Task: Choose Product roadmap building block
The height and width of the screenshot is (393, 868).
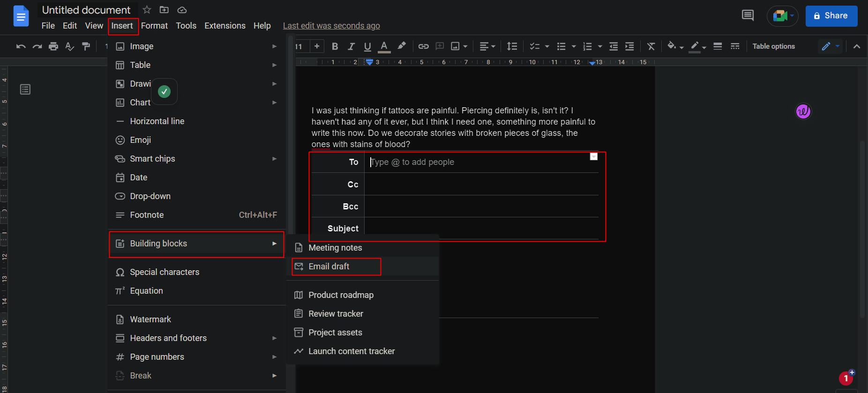Action: pyautogui.click(x=363, y=295)
